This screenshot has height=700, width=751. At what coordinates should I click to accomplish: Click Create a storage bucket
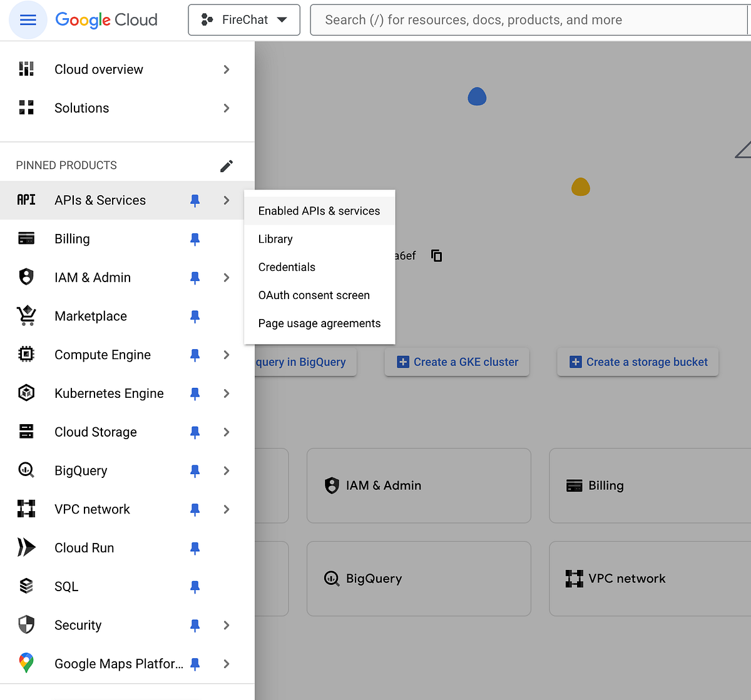(637, 362)
